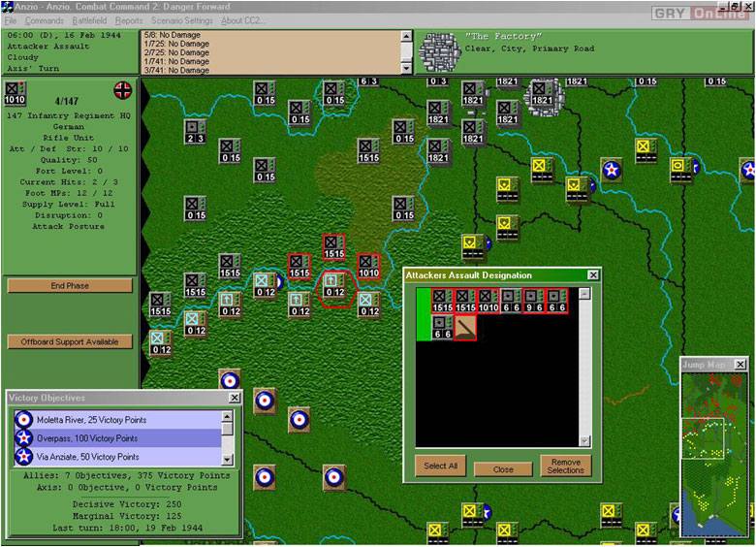Toggle the second-row 6 6 unit in assault dialog
This screenshot has width=756, height=547.
pos(442,328)
